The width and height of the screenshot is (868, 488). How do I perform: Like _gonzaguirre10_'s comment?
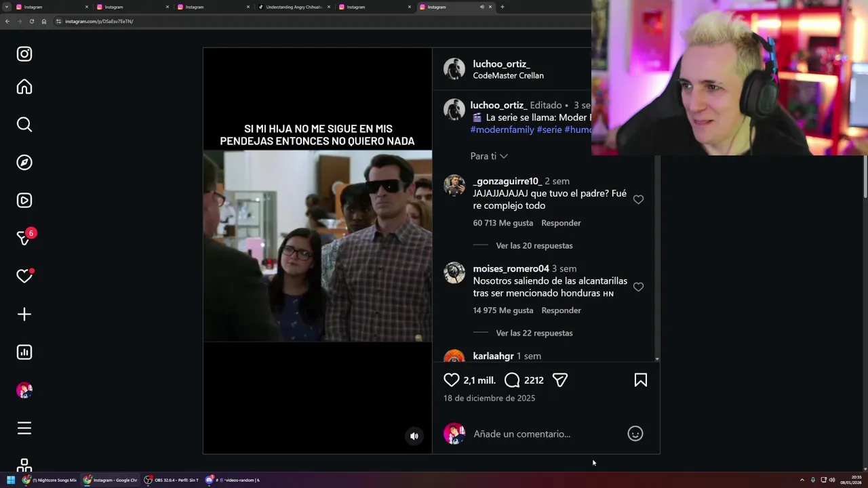click(x=638, y=199)
